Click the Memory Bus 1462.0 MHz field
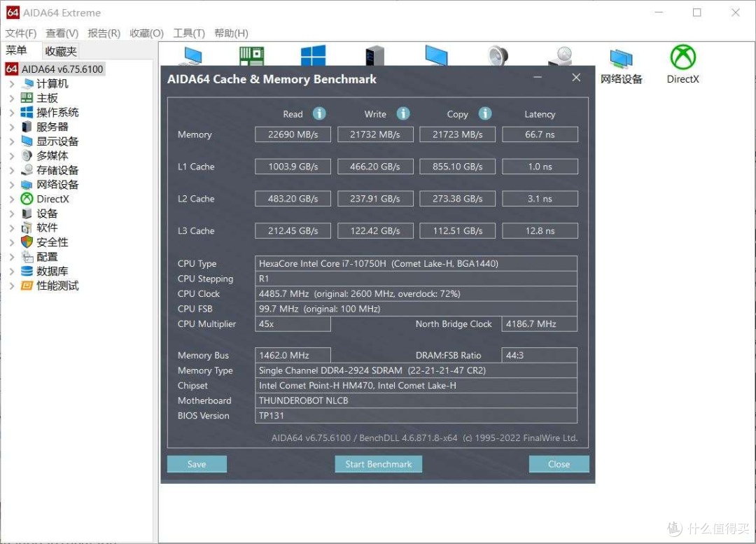The image size is (756, 544). [x=293, y=355]
